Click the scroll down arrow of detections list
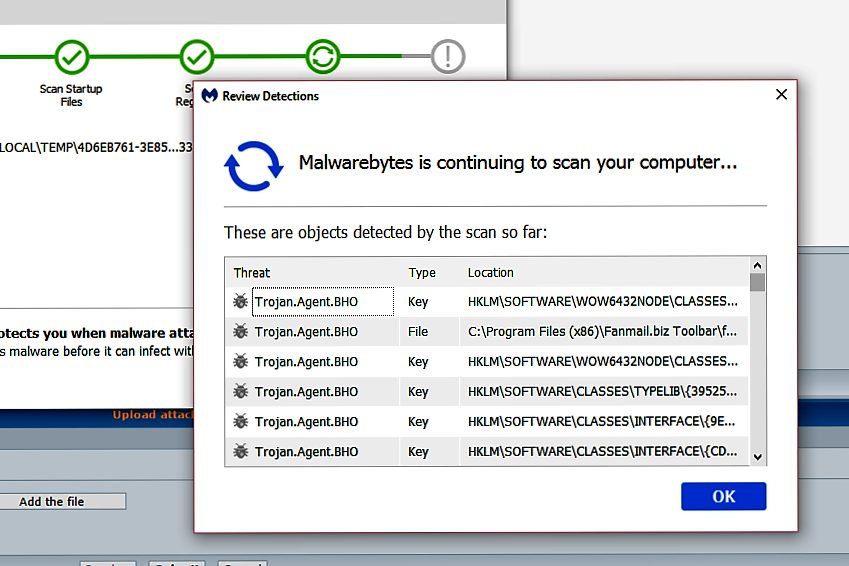This screenshot has width=849, height=566. 757,457
